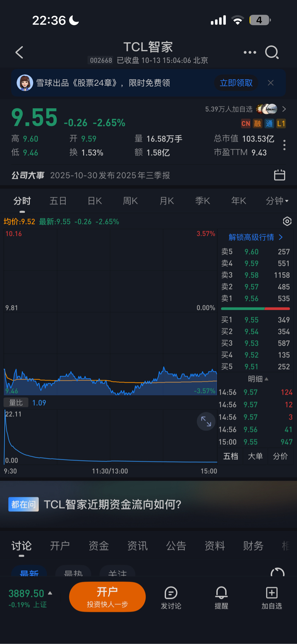The image size is (297, 644).
Task: Open the three-dot more menu in header
Action: (x=250, y=52)
